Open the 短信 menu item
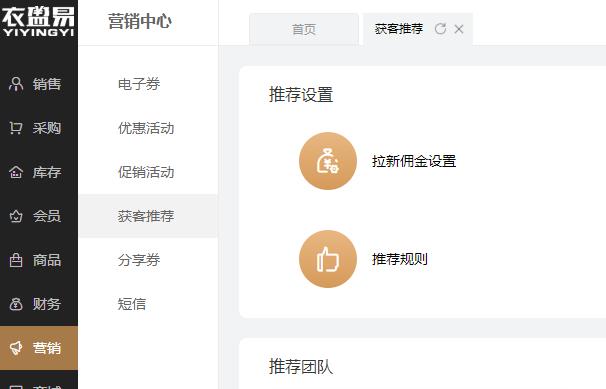The width and height of the screenshot is (606, 389). coord(132,304)
